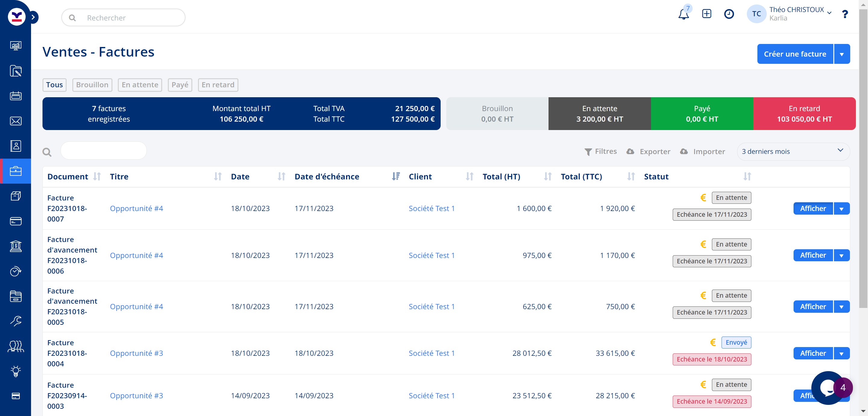Expand the sidebar with the chevron arrow
The height and width of the screenshot is (416, 868).
[33, 17]
